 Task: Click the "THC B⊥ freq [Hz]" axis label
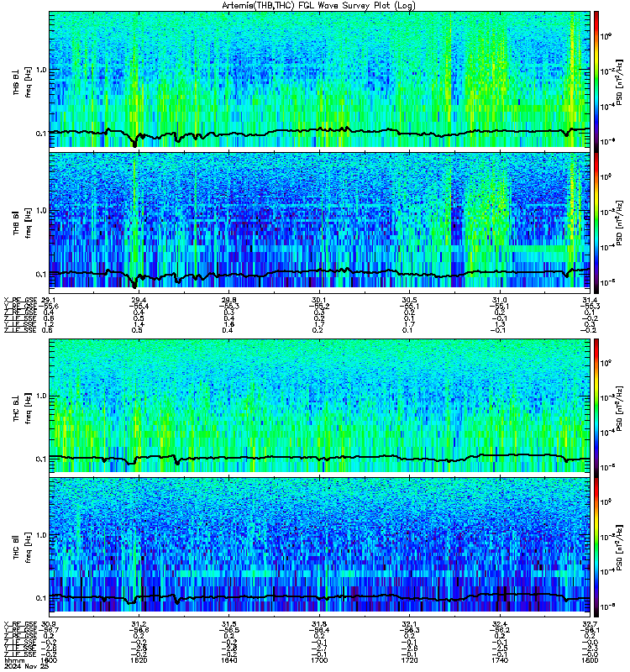pyautogui.click(x=22, y=408)
